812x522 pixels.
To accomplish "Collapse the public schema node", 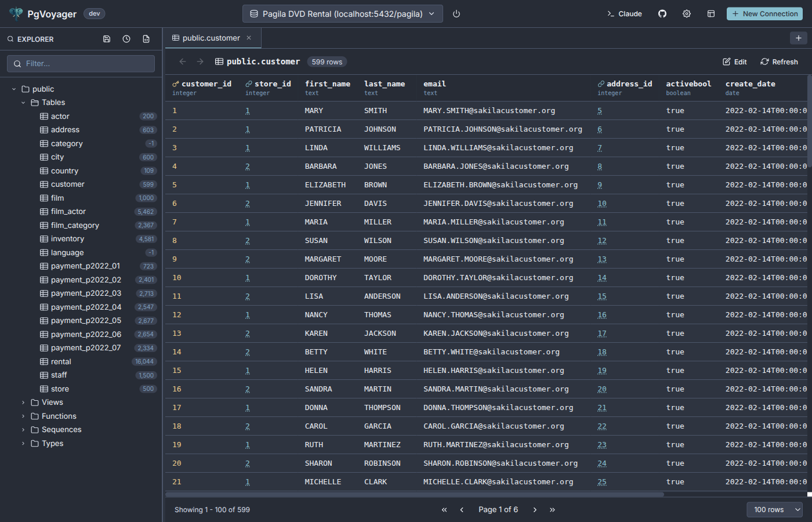I will coord(13,88).
